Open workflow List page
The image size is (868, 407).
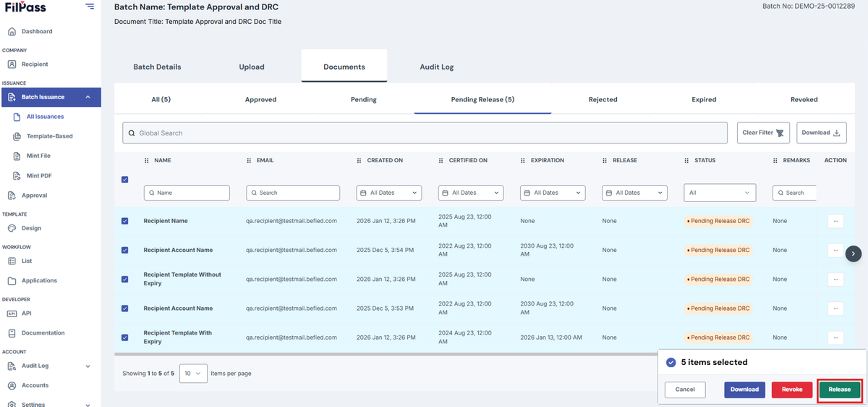27,261
